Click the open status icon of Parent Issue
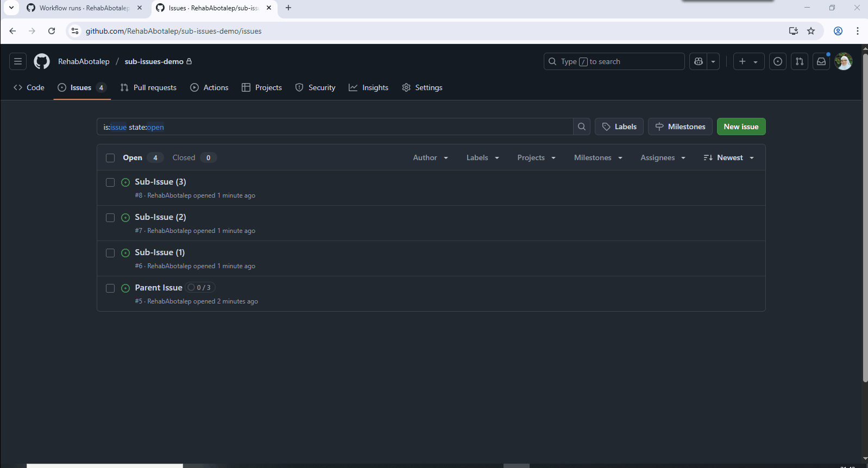868x468 pixels. pyautogui.click(x=125, y=288)
